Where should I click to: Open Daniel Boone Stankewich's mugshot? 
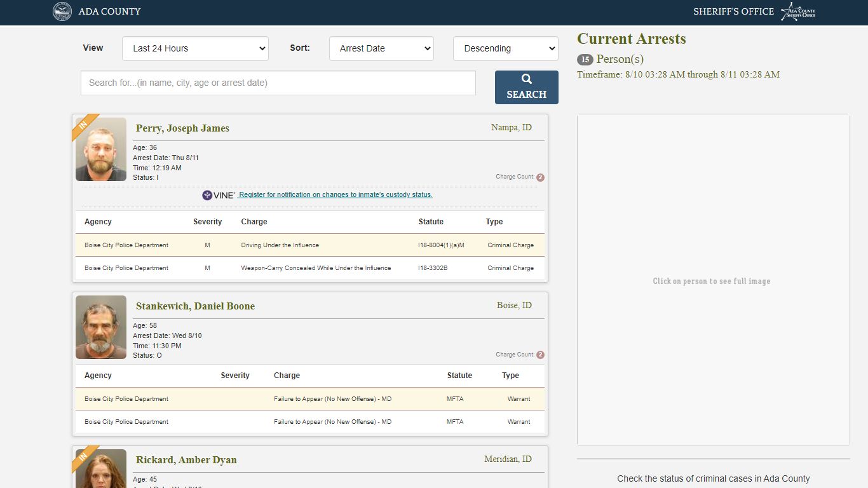(x=101, y=327)
